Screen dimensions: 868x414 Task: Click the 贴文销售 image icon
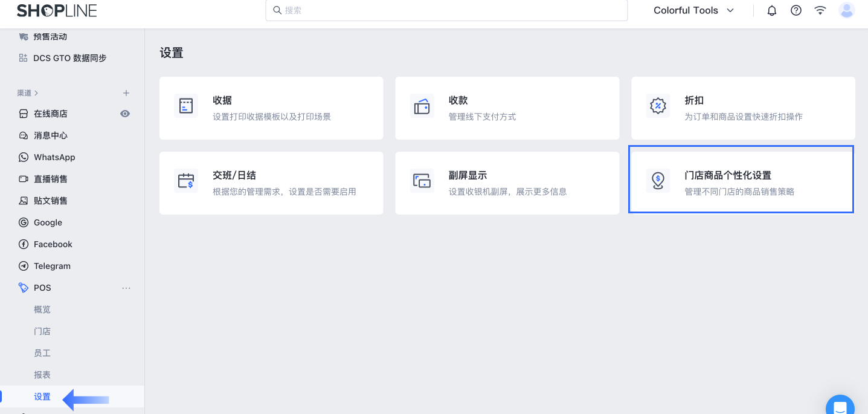24,201
